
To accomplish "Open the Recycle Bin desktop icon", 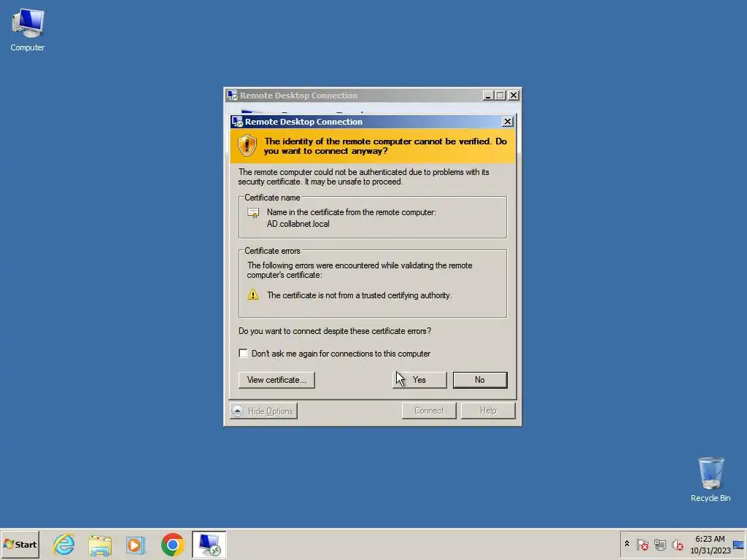I will point(711,479).
